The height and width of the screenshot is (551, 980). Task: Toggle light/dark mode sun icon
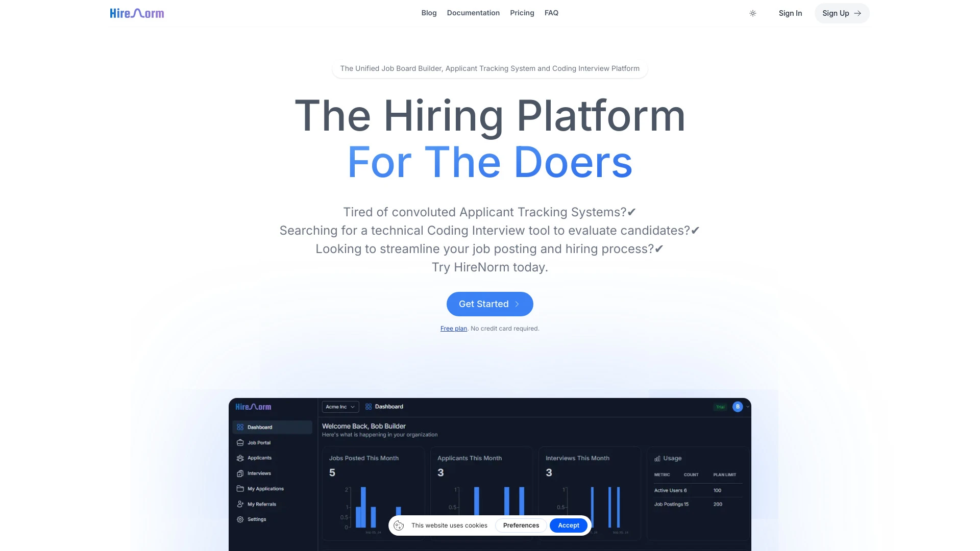point(752,13)
